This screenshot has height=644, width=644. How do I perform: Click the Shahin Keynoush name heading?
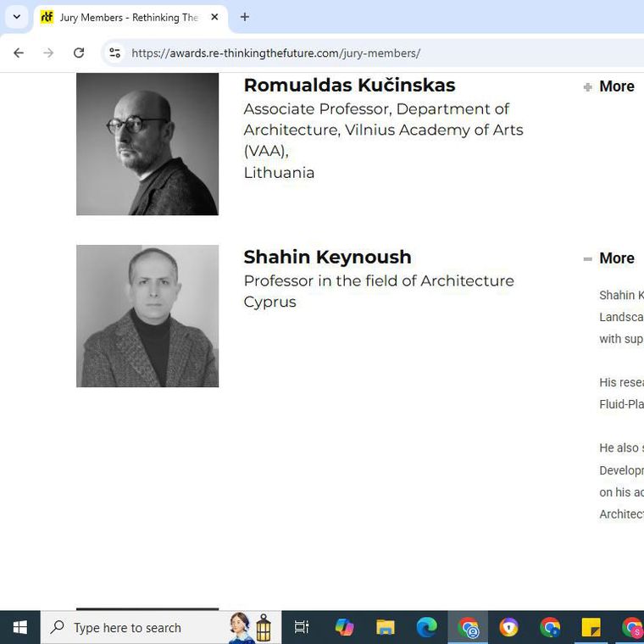327,257
